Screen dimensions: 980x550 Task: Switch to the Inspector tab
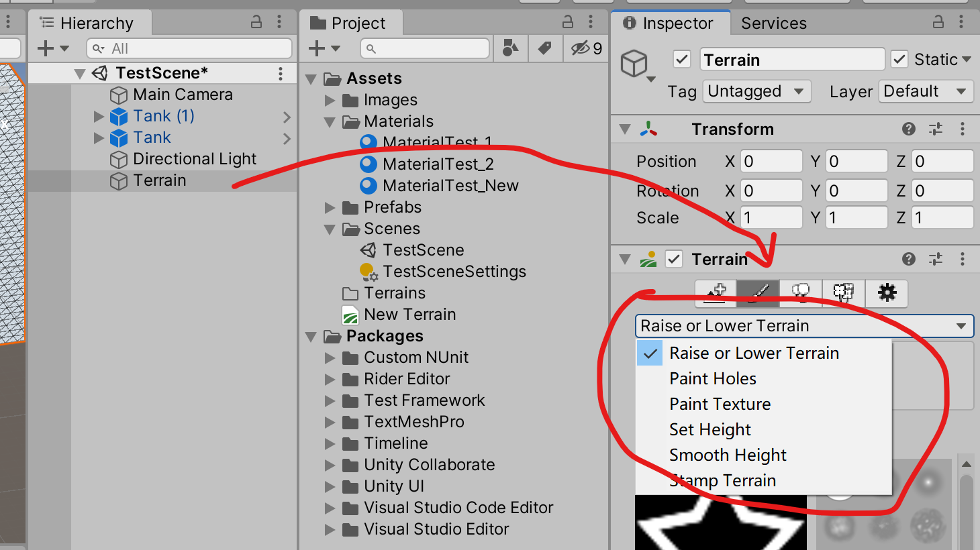click(x=670, y=23)
